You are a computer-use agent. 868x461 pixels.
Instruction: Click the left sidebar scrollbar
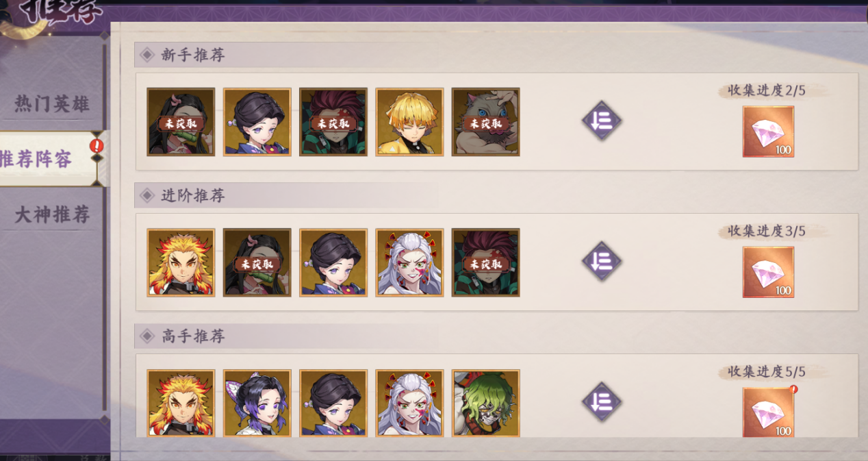click(x=105, y=226)
